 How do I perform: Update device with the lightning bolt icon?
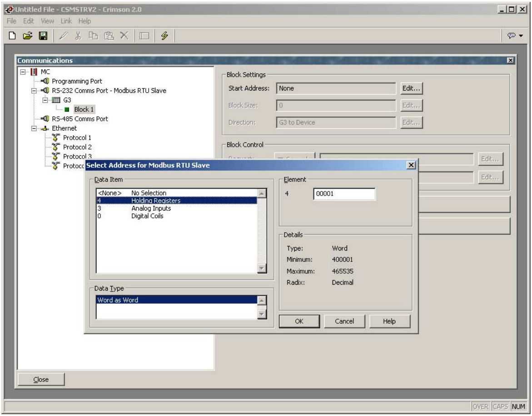[164, 35]
